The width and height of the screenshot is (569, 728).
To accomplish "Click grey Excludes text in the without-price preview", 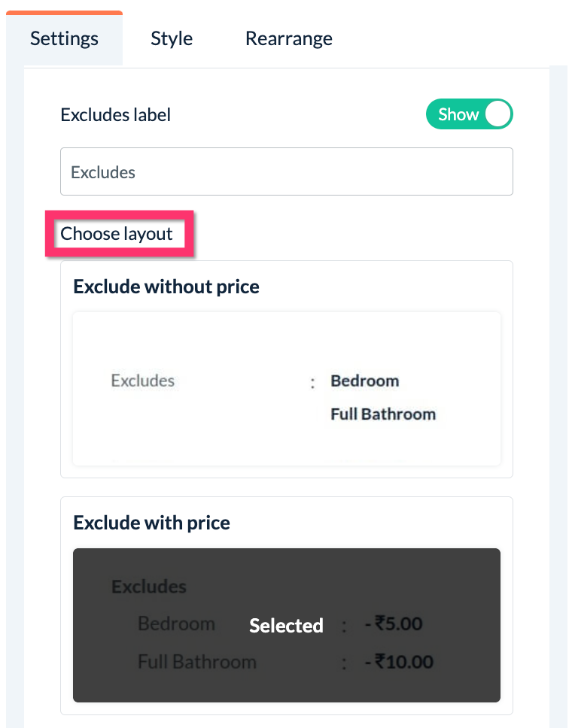I will (143, 381).
